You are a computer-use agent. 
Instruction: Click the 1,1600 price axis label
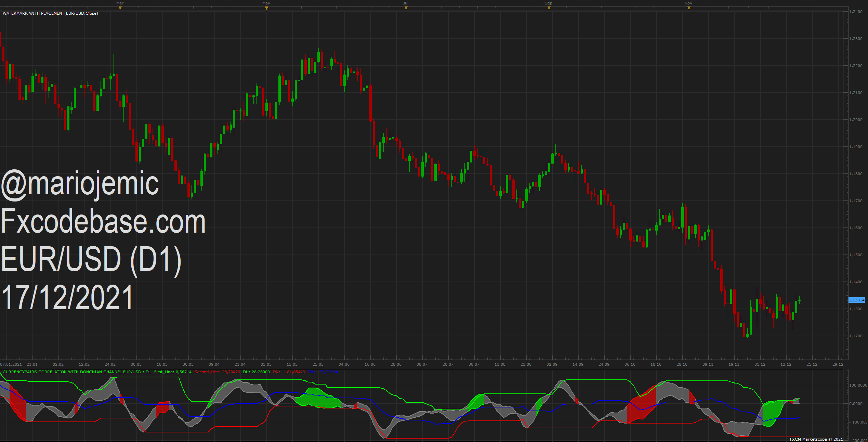point(856,228)
